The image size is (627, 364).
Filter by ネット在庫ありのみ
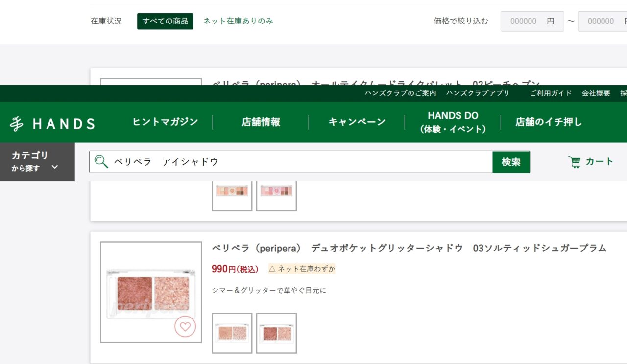238,21
